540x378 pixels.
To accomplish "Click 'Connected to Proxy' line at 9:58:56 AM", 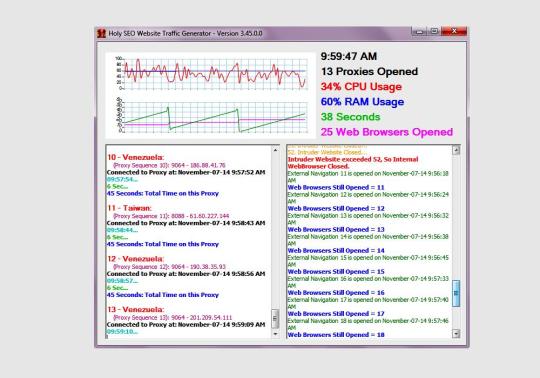I will tap(186, 274).
